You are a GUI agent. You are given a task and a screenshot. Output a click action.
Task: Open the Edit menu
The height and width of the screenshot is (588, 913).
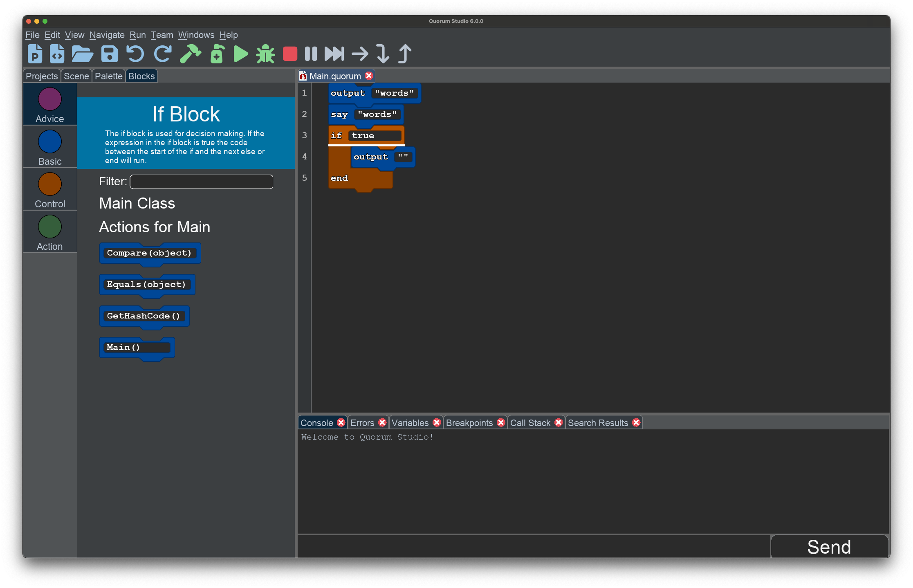(x=52, y=35)
